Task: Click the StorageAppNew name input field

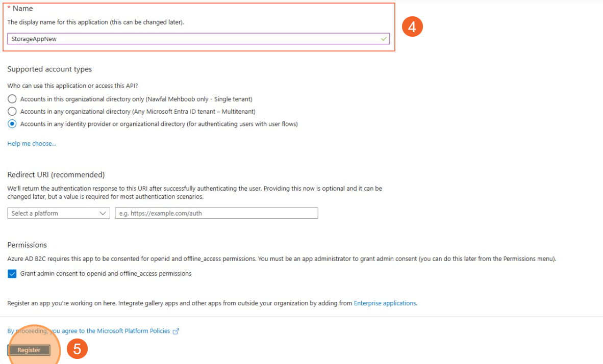Action: click(194, 39)
